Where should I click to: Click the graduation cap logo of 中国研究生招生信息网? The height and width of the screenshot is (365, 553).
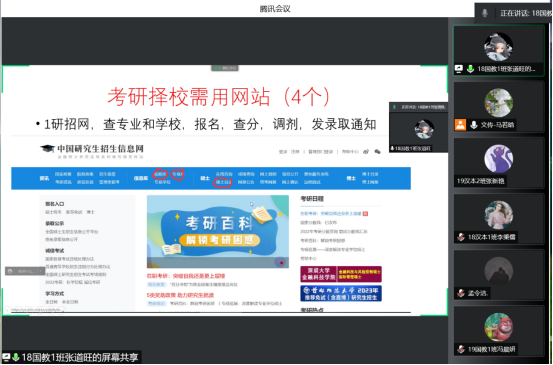coord(47,149)
